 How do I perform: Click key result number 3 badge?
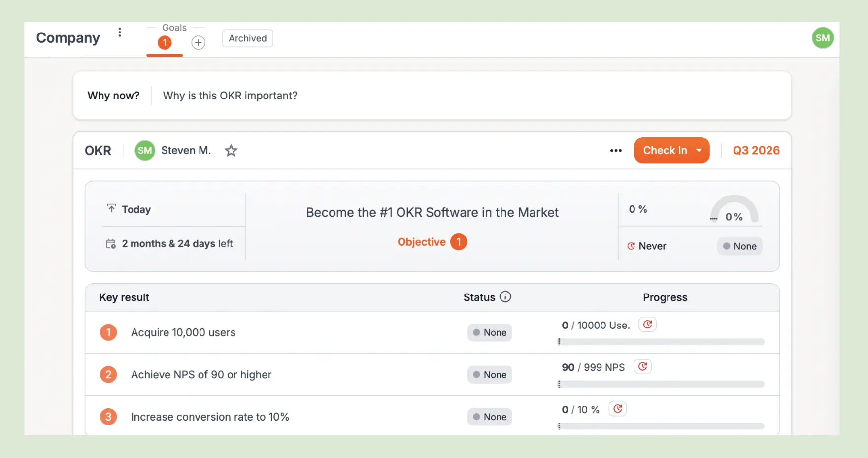coord(108,417)
